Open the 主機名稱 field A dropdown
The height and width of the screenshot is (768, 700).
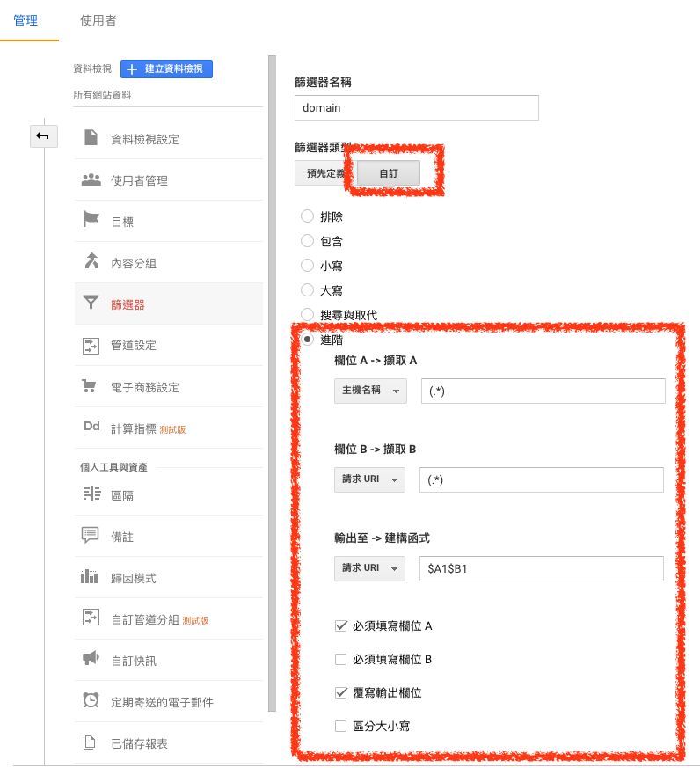(370, 391)
